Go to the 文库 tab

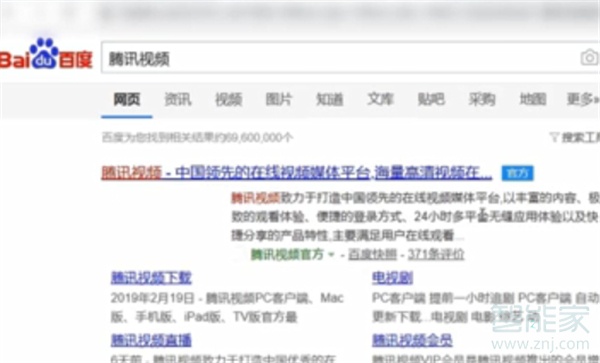[x=380, y=99]
